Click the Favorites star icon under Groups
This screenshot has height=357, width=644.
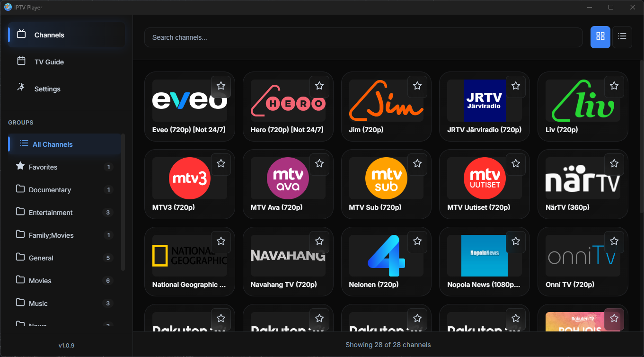tap(19, 167)
